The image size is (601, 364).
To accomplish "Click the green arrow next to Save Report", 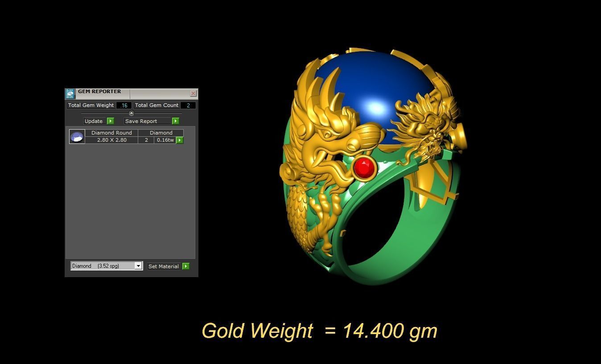I will pos(176,121).
